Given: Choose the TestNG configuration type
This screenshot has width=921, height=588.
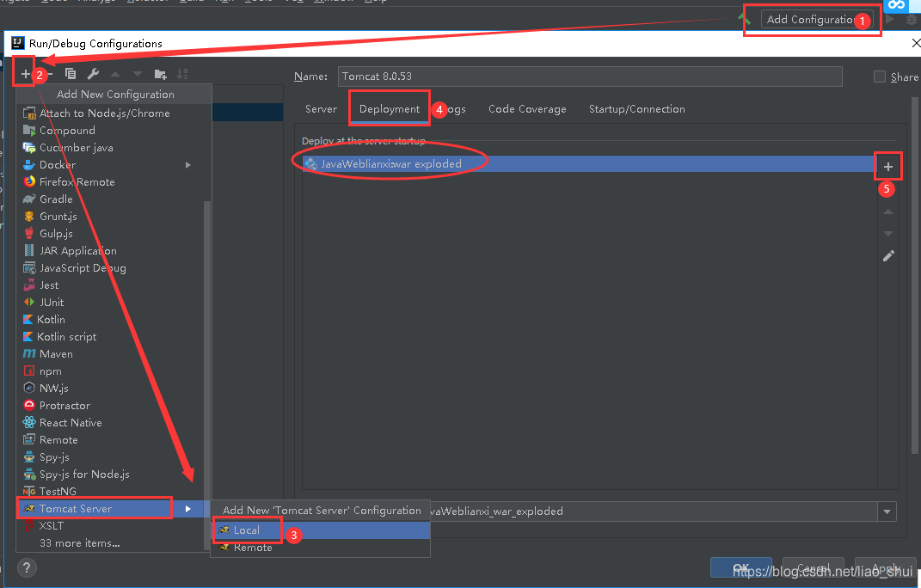Looking at the screenshot, I should pyautogui.click(x=112, y=491).
